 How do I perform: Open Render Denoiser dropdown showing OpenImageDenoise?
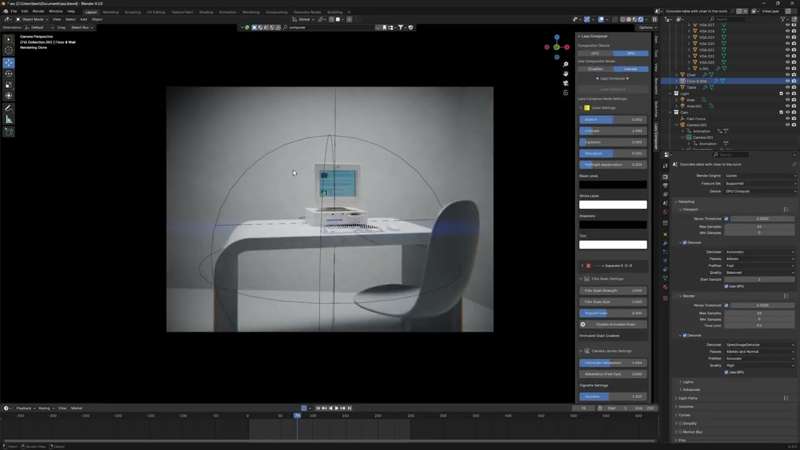(760, 345)
